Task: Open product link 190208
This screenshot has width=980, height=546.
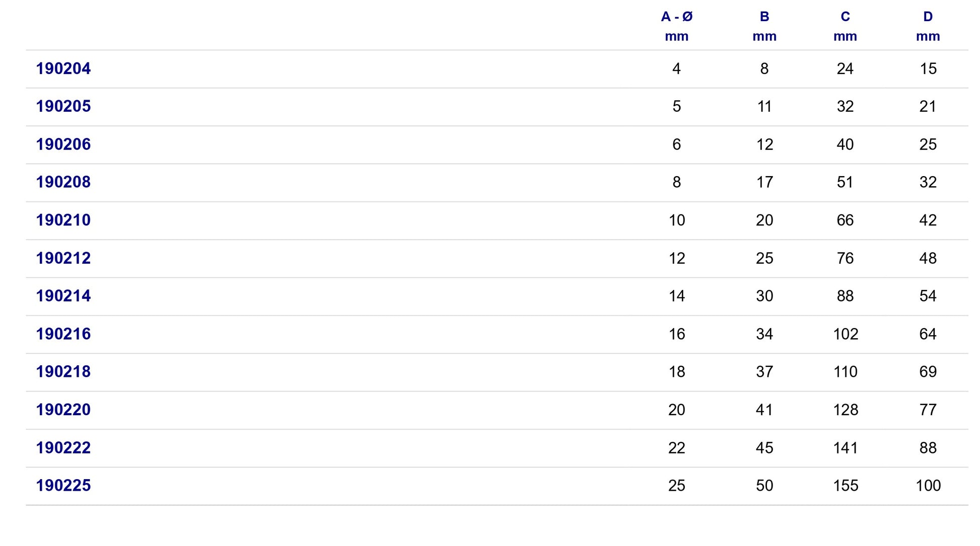Action: pos(63,182)
